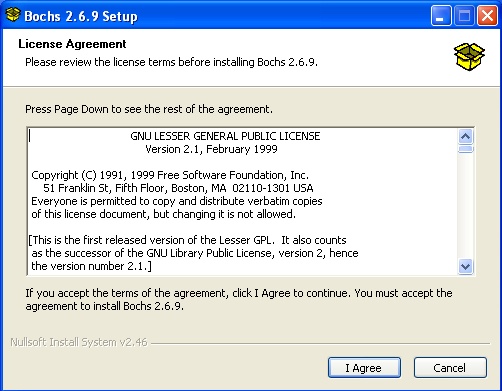Click inside the license text area
Screen dimensions: 502x391
coord(243,201)
